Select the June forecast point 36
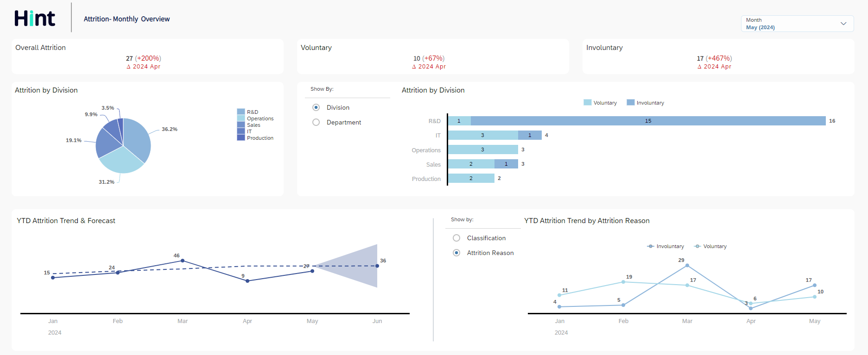The width and height of the screenshot is (868, 355). 377,266
